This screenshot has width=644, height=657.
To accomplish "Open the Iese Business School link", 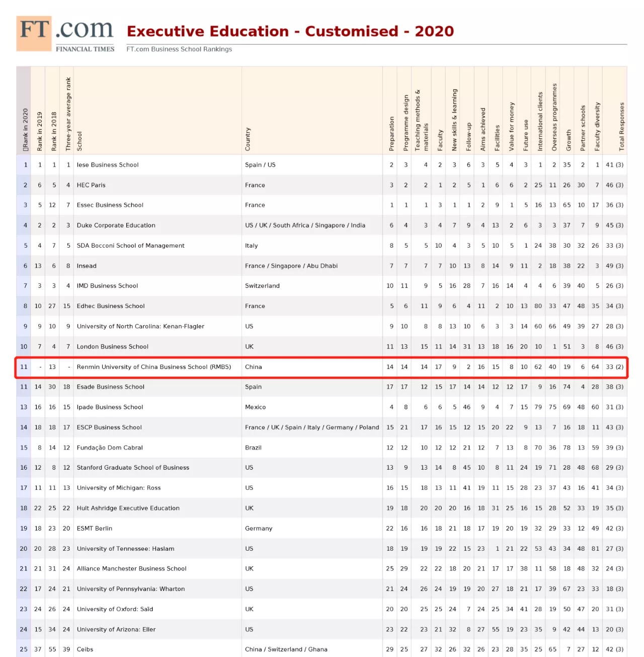I will pos(108,165).
